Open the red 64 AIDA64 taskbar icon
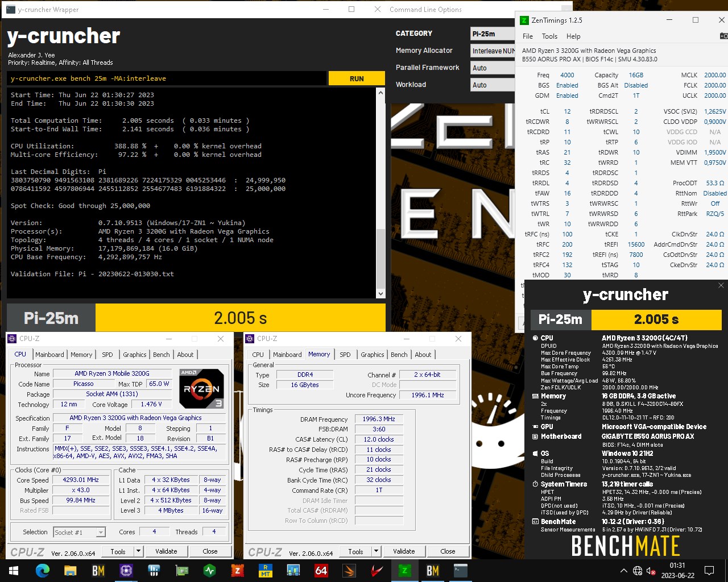This screenshot has width=728, height=582. [321, 570]
